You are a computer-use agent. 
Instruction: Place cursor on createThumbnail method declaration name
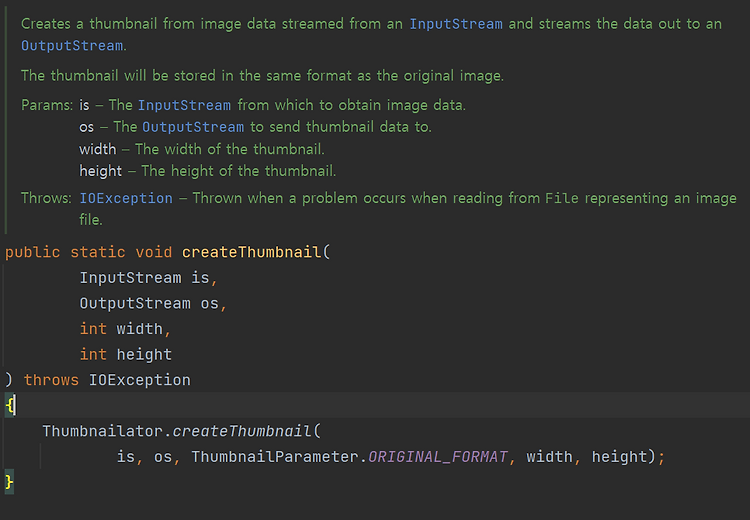(x=251, y=252)
